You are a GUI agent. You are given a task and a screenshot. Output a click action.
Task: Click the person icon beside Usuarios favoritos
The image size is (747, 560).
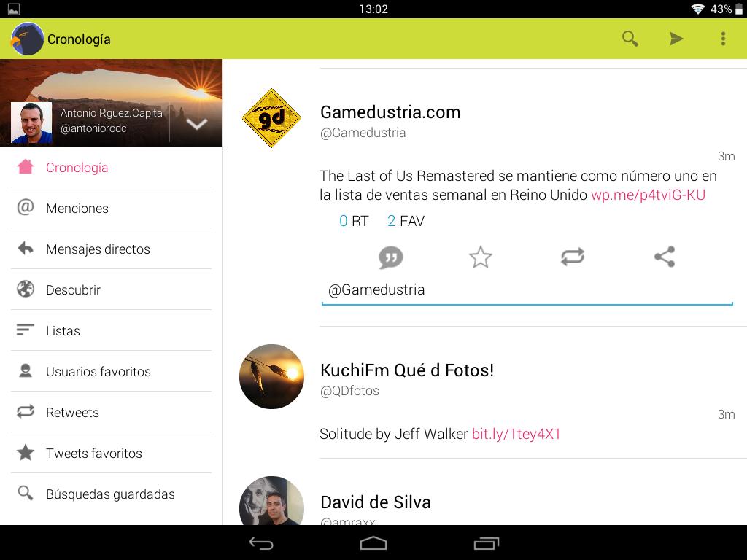(26, 370)
